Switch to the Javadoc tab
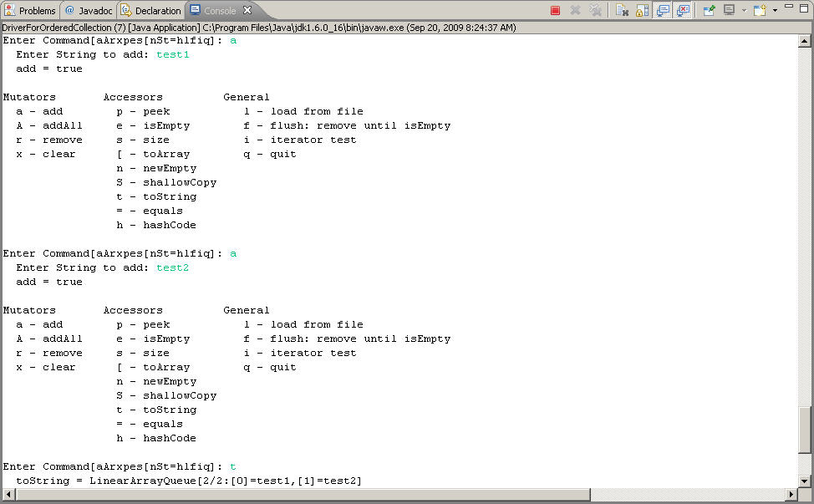 click(x=88, y=10)
